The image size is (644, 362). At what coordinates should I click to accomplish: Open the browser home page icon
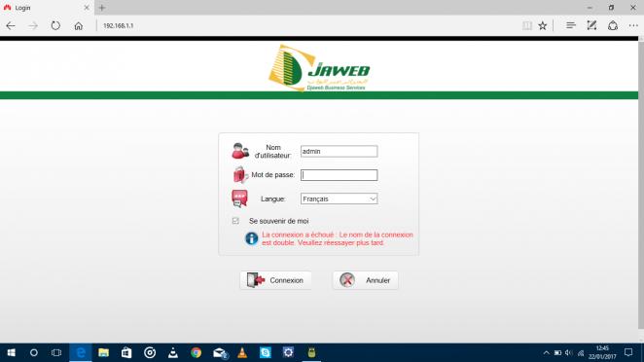[x=78, y=26]
